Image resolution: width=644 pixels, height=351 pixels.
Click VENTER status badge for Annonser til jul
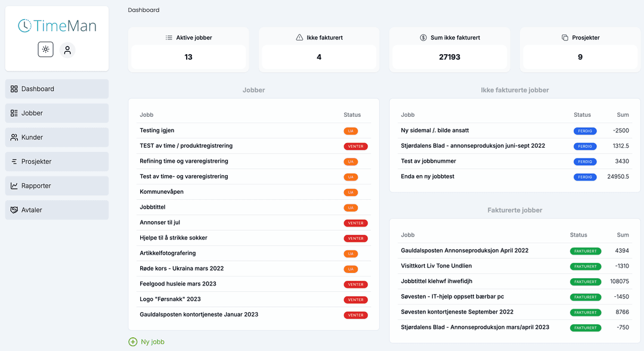355,223
